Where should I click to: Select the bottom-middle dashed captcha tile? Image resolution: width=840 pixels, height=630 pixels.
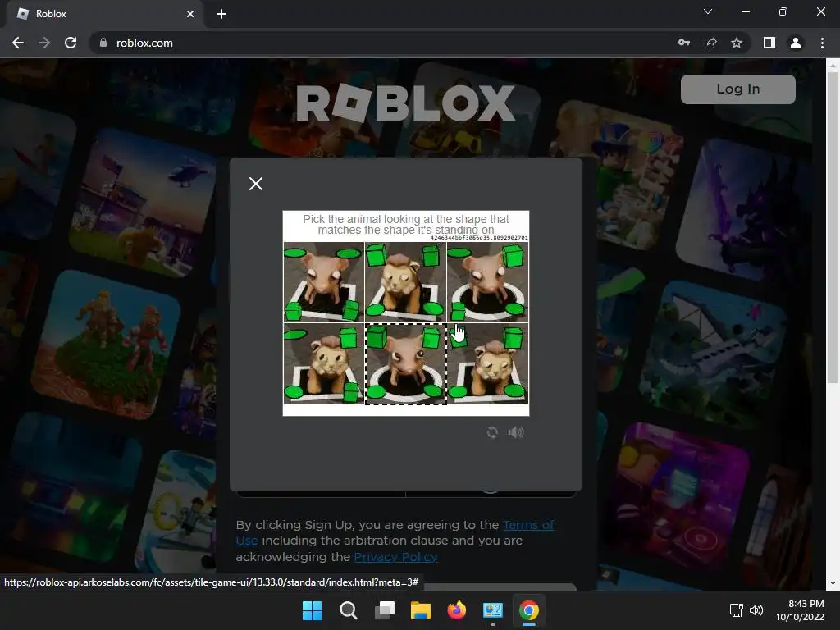pos(405,363)
